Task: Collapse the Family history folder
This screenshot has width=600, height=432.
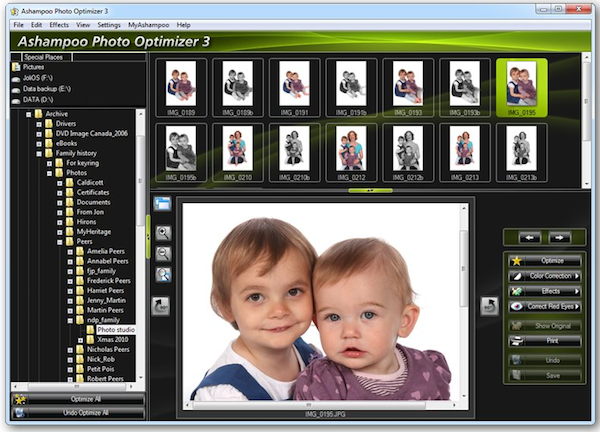Action: click(39, 153)
